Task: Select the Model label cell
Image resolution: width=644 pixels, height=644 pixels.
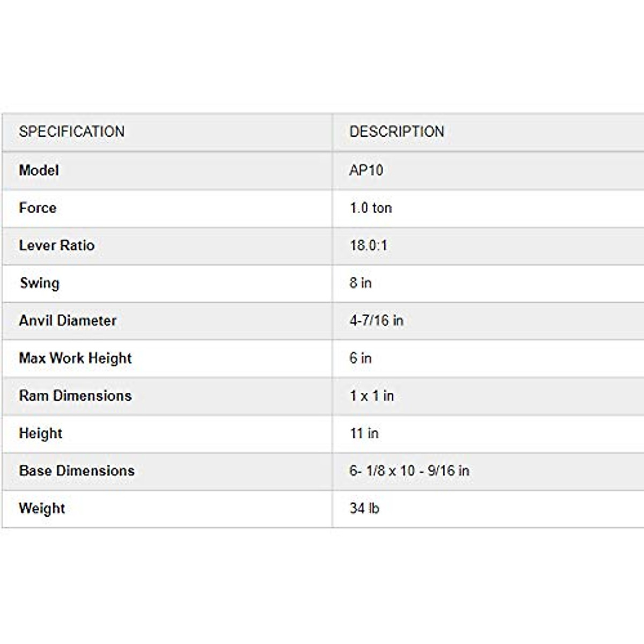Action: 39,170
